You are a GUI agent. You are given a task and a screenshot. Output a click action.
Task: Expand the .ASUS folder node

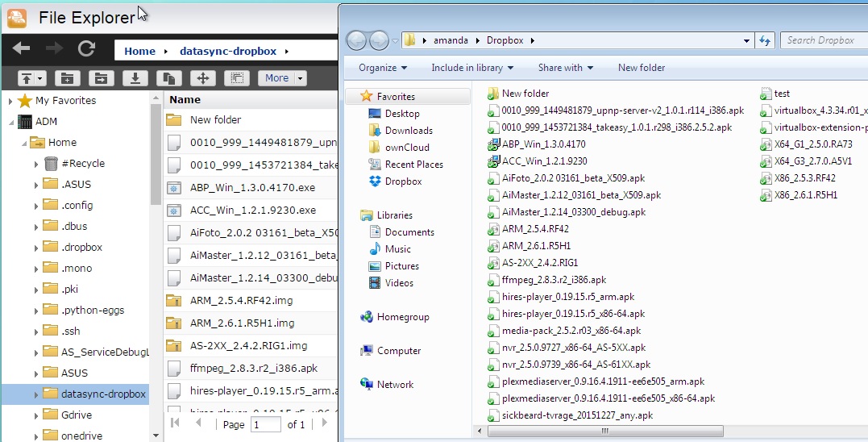coord(36,185)
